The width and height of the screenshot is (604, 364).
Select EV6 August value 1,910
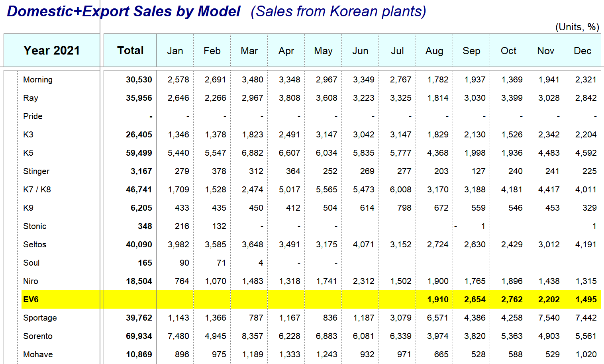click(438, 299)
